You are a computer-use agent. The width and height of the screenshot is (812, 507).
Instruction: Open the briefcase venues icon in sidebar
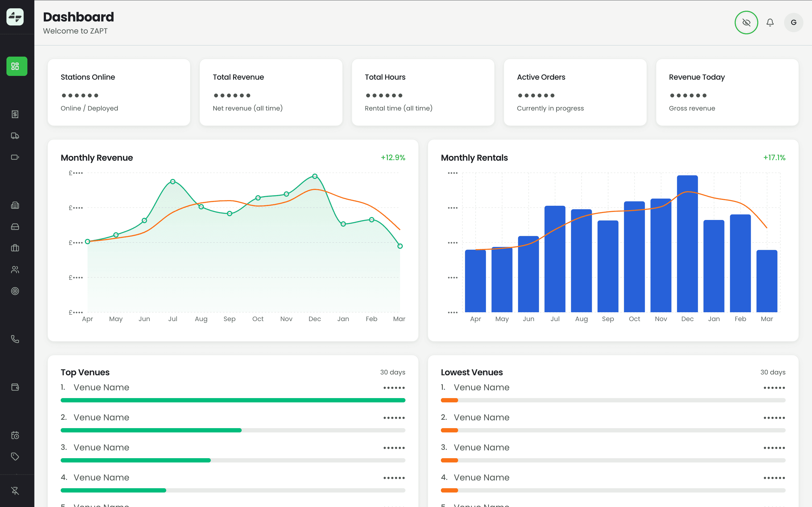(x=15, y=248)
